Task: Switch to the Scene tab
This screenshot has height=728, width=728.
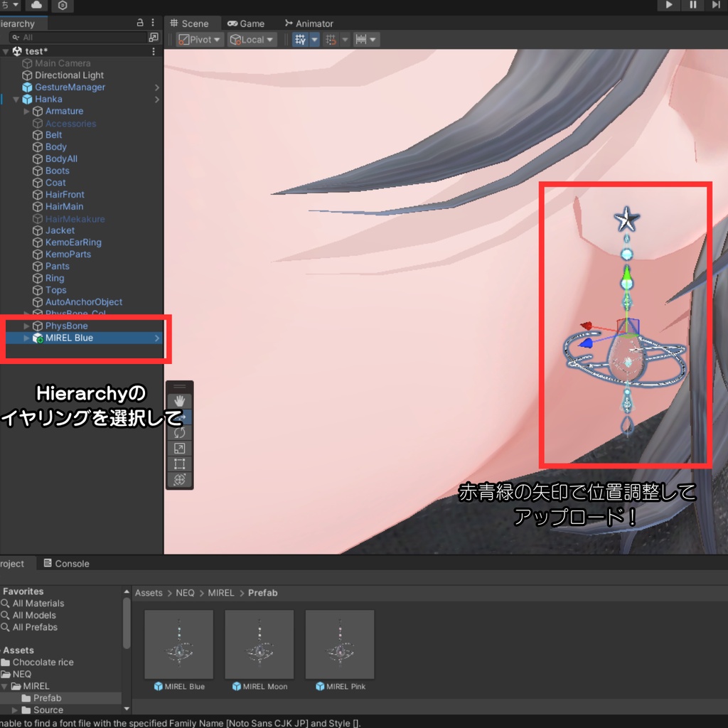Action: (x=189, y=23)
